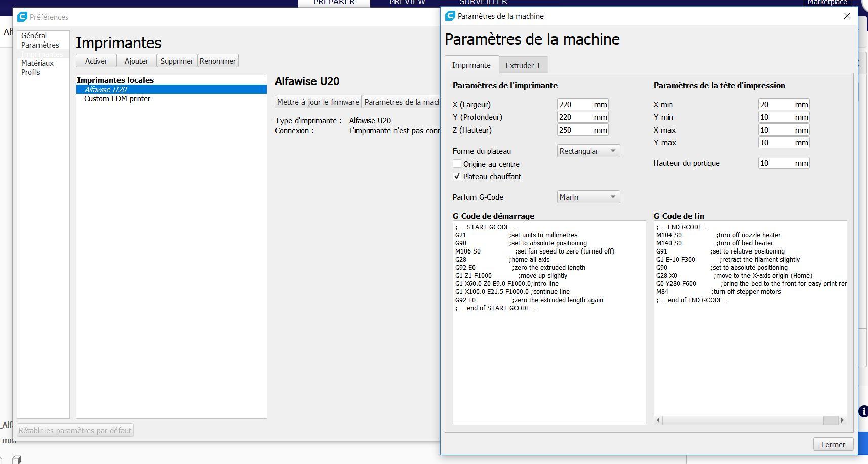Click the right scroll arrow under G-Code de fin
Screen dimensions: 868x464
click(x=842, y=420)
